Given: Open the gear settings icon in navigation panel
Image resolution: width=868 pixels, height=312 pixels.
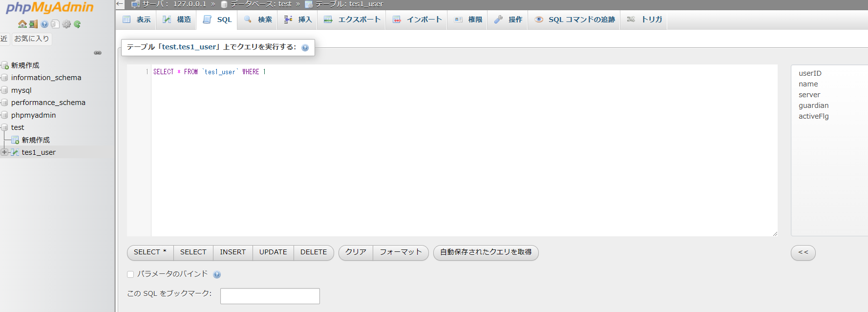Looking at the screenshot, I should [66, 24].
